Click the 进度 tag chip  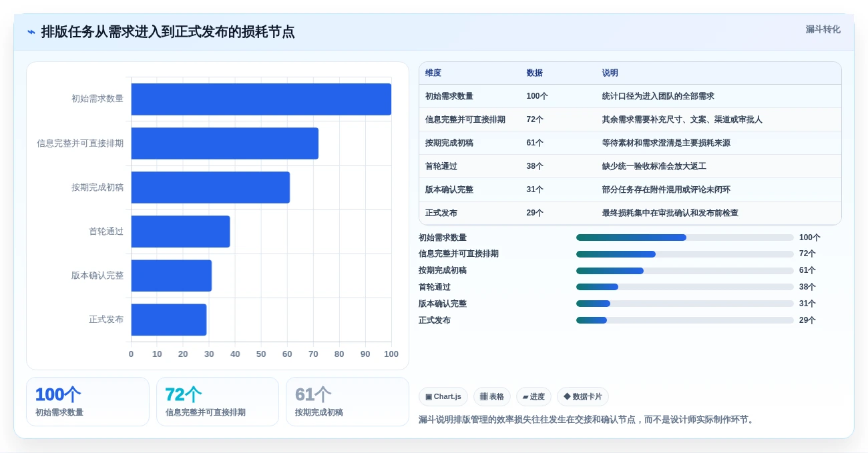(x=533, y=396)
